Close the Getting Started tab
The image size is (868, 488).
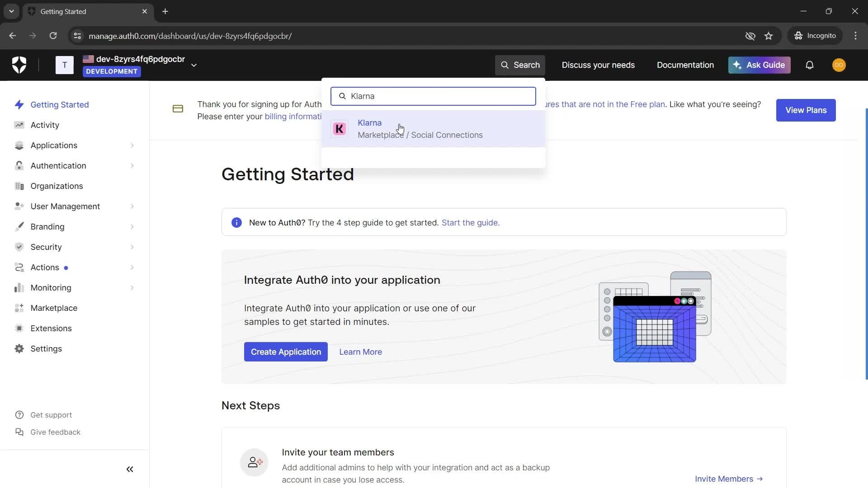(145, 11)
